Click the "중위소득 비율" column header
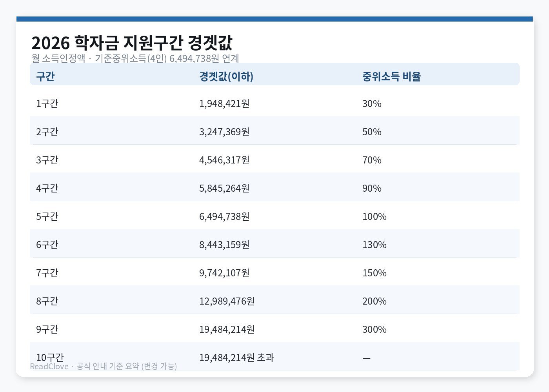 [391, 76]
